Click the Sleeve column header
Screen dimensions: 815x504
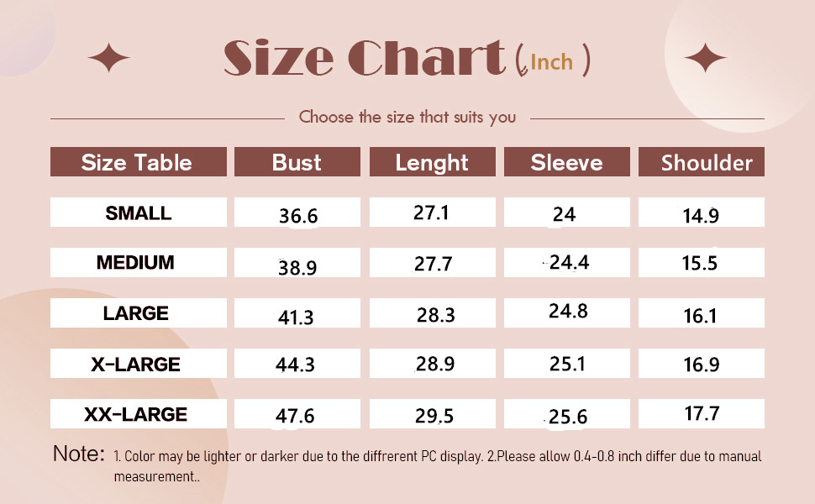point(566,162)
